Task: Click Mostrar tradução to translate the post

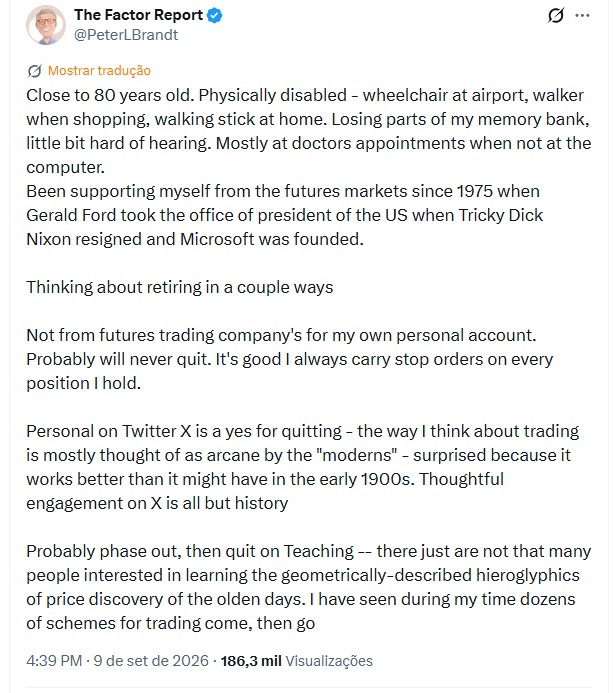Action: (99, 71)
